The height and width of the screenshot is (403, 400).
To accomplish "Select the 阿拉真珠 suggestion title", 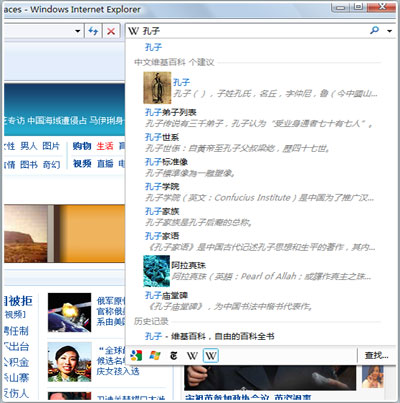I will 188,265.
